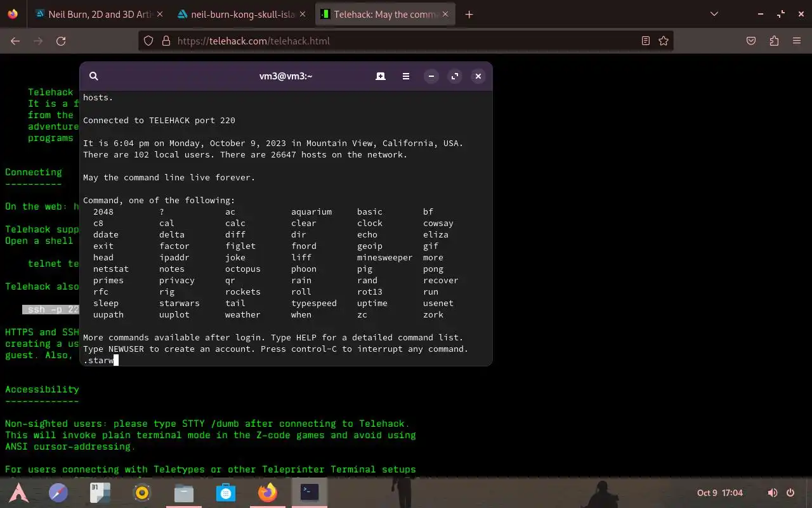The width and height of the screenshot is (812, 508).
Task: Click the netstat command in terminal
Action: click(x=111, y=269)
